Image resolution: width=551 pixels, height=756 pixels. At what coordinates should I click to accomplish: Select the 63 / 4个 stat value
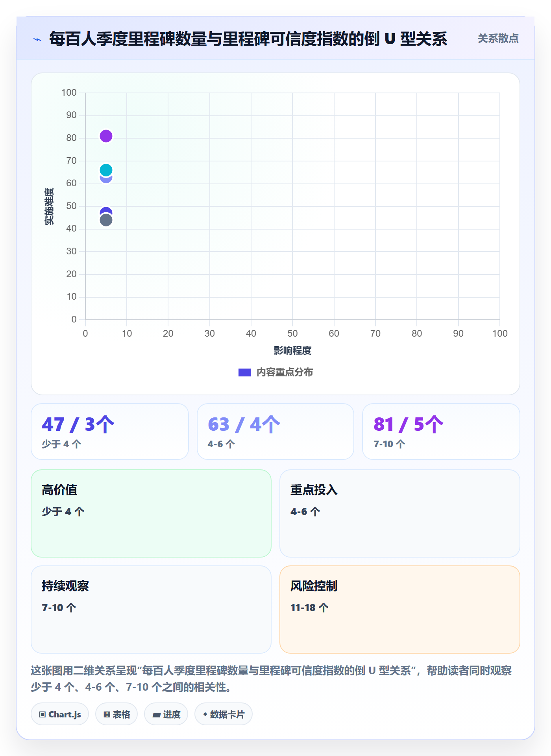(x=244, y=424)
